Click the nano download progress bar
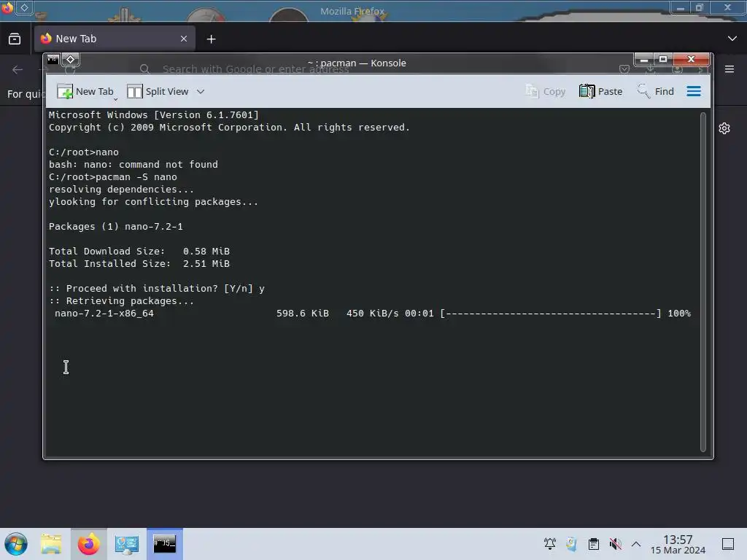 pyautogui.click(x=550, y=314)
